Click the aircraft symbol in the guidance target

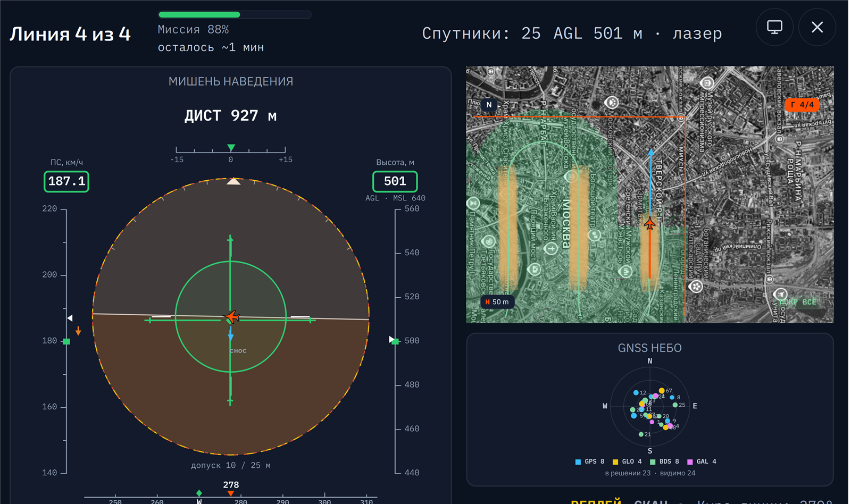pyautogui.click(x=231, y=317)
